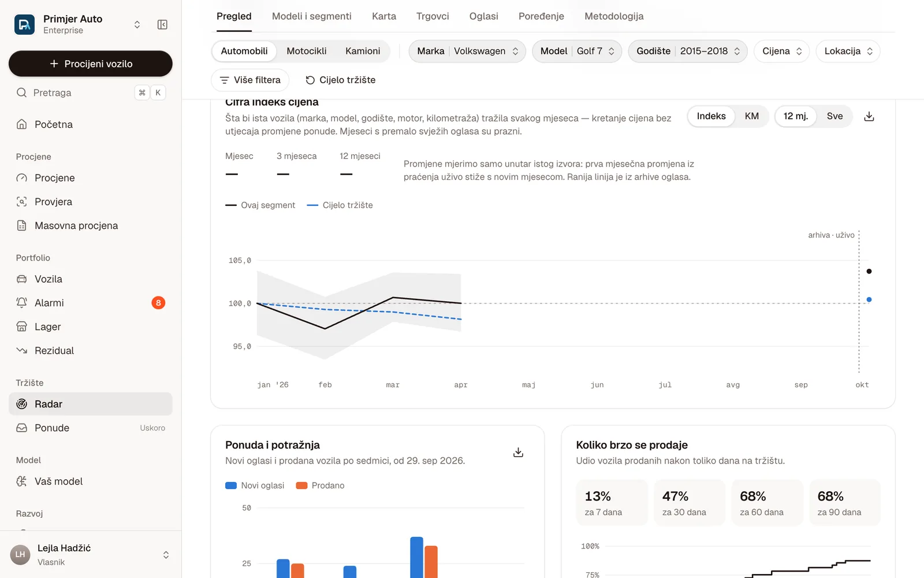Open Model Golf 7 dropdown

pos(577,51)
